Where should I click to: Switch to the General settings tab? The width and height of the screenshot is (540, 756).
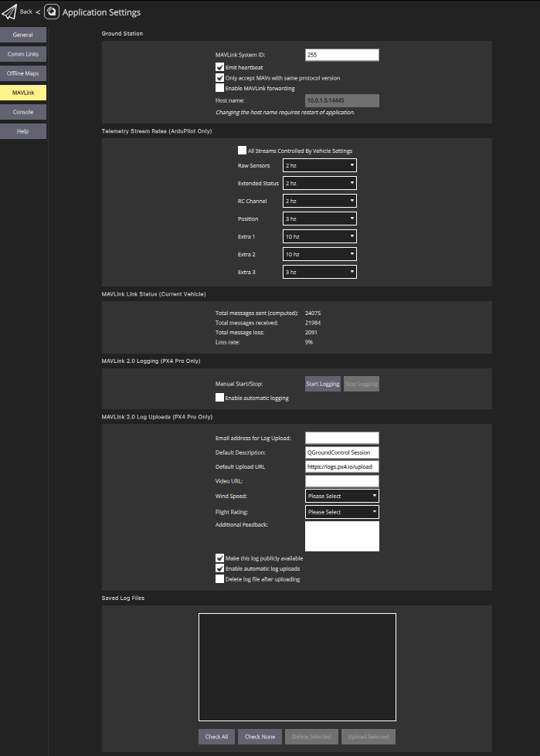[x=23, y=35]
